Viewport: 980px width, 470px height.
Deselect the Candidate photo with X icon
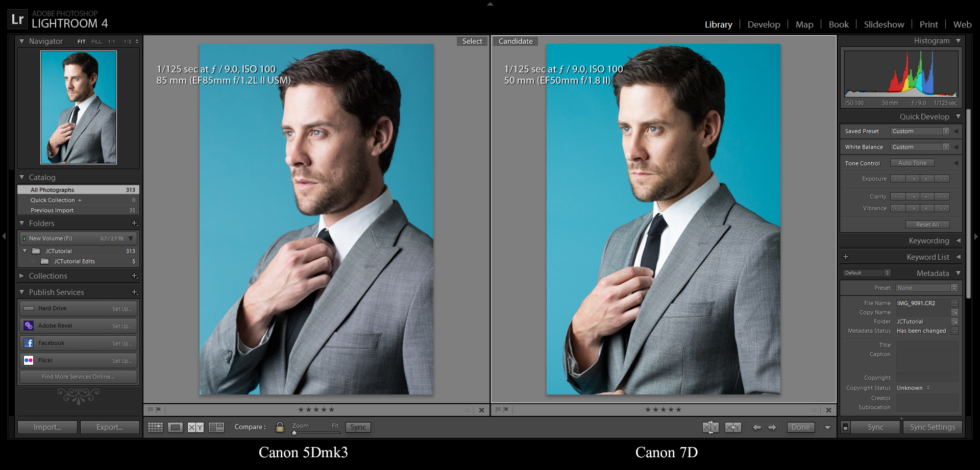point(828,410)
